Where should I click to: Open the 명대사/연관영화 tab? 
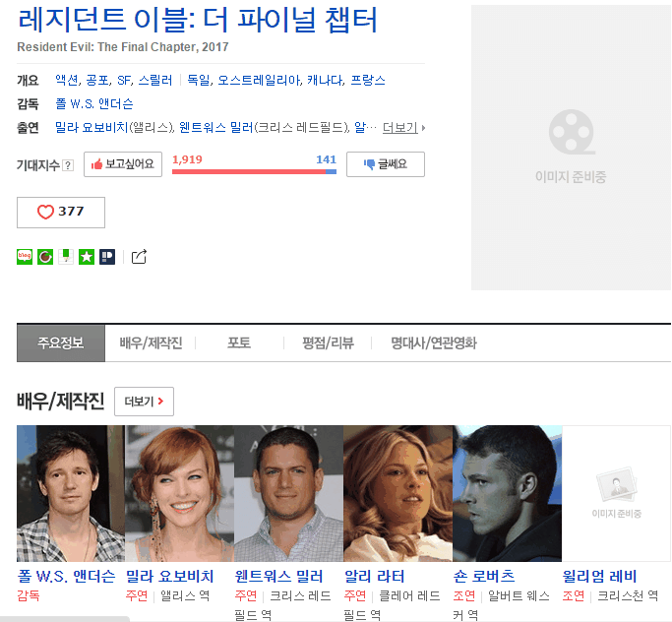(433, 342)
